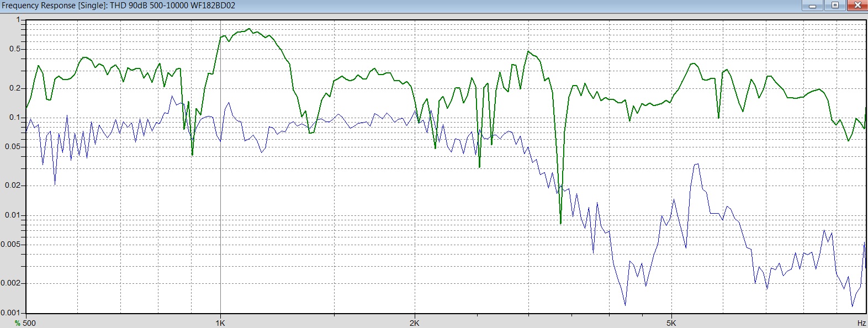Click the '0.002' Y-axis label

[x=12, y=283]
